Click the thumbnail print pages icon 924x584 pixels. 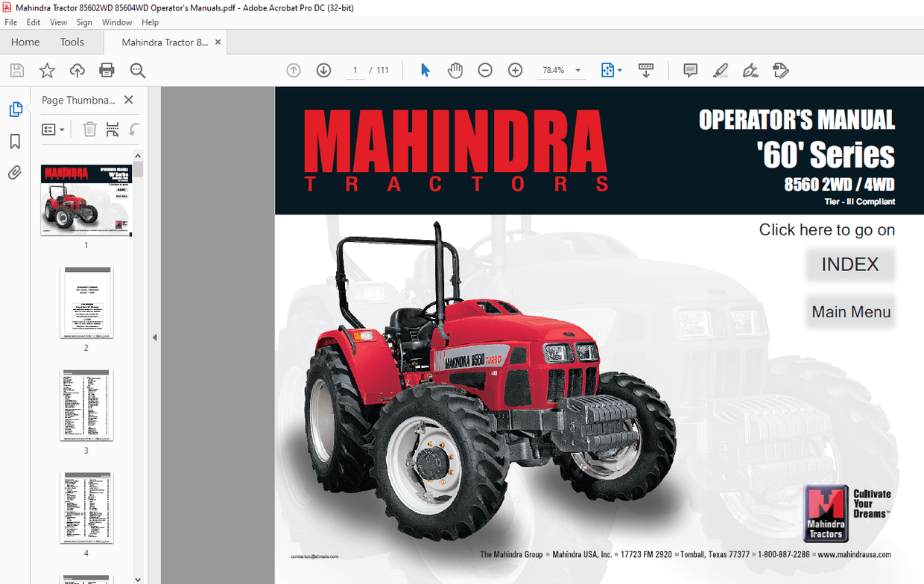point(112,129)
